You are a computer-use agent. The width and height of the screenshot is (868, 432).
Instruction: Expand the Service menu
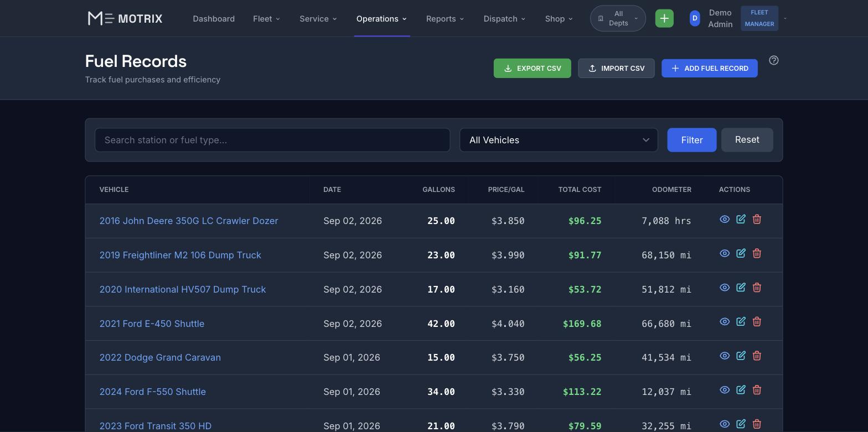pyautogui.click(x=318, y=19)
